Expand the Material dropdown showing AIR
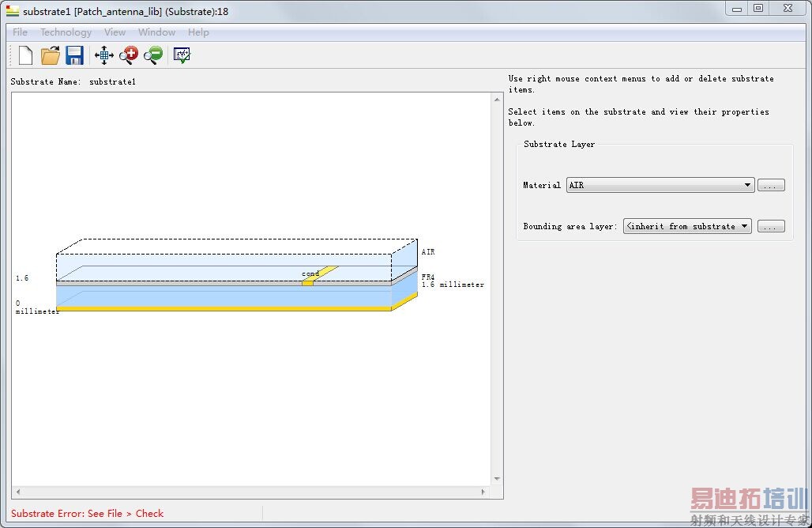This screenshot has width=812, height=528. (660, 185)
